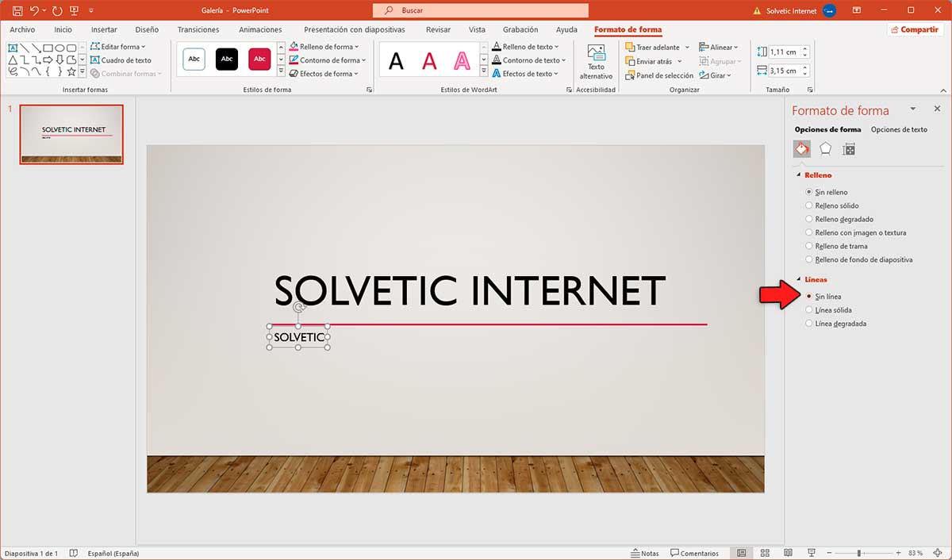Click the Enviar atrás button

648,61
